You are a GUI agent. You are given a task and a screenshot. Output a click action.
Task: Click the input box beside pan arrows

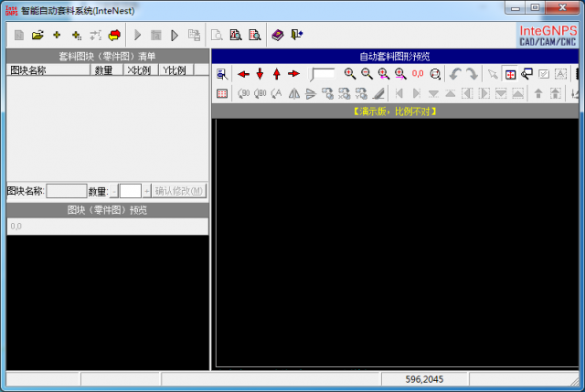click(323, 74)
